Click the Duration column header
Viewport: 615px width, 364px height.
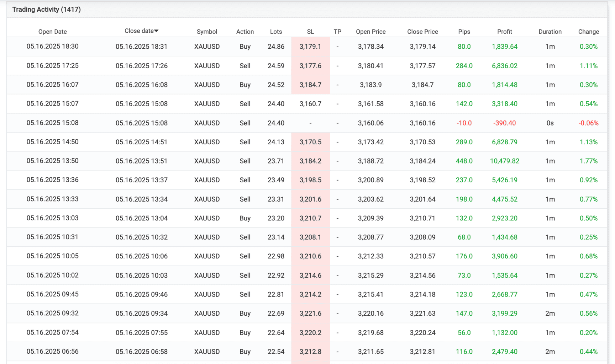point(550,32)
